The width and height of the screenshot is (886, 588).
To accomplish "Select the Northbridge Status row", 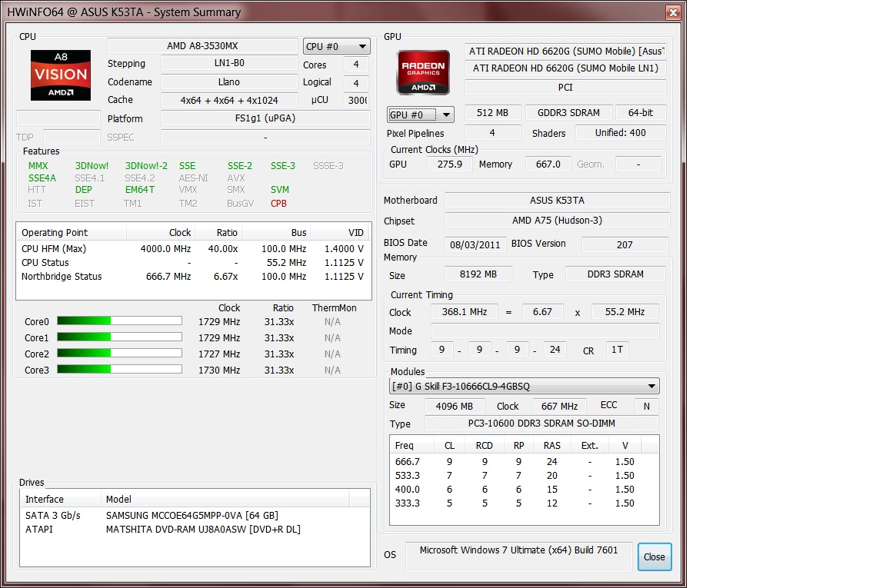I will tap(193, 276).
